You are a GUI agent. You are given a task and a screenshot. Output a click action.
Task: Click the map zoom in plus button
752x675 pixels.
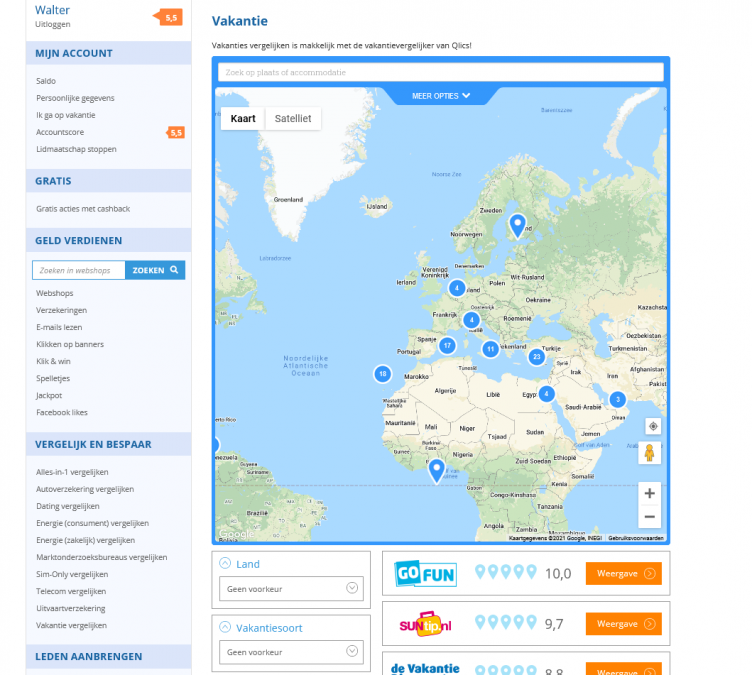pos(650,493)
